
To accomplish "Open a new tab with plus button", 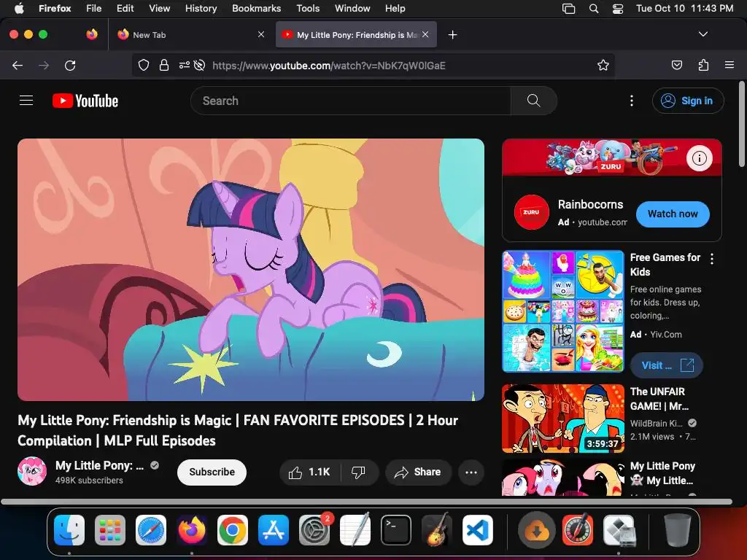I will (452, 35).
